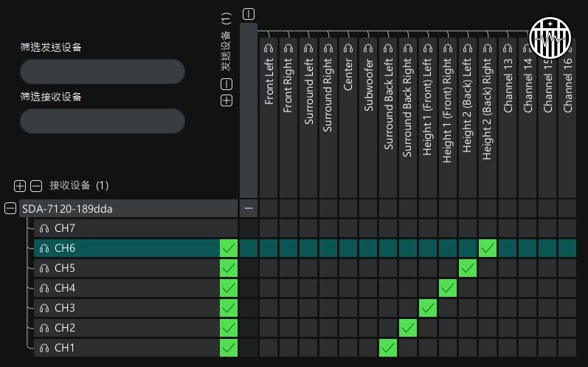Collapse the SDA-7120-189dda device tree
The height and width of the screenshot is (367, 588).
click(10, 209)
